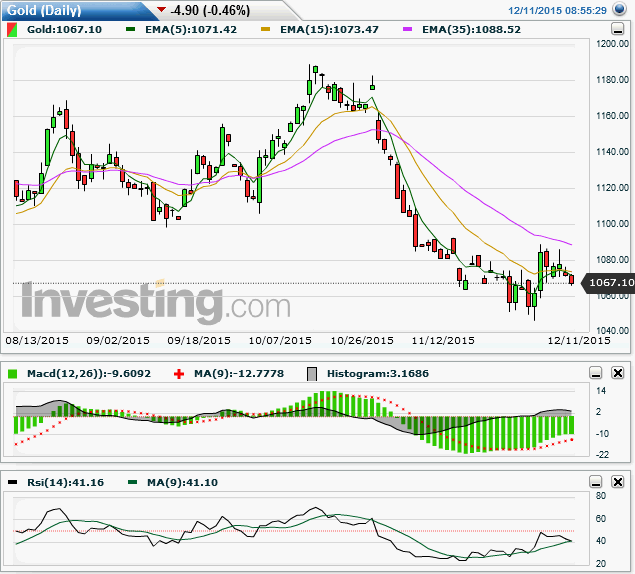Click the last red candlestick at 1067
Image resolution: width=635 pixels, height=574 pixels.
tap(571, 280)
